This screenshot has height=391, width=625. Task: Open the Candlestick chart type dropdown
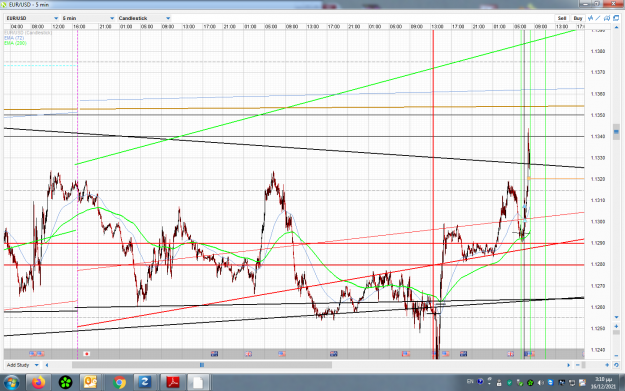tap(144, 18)
